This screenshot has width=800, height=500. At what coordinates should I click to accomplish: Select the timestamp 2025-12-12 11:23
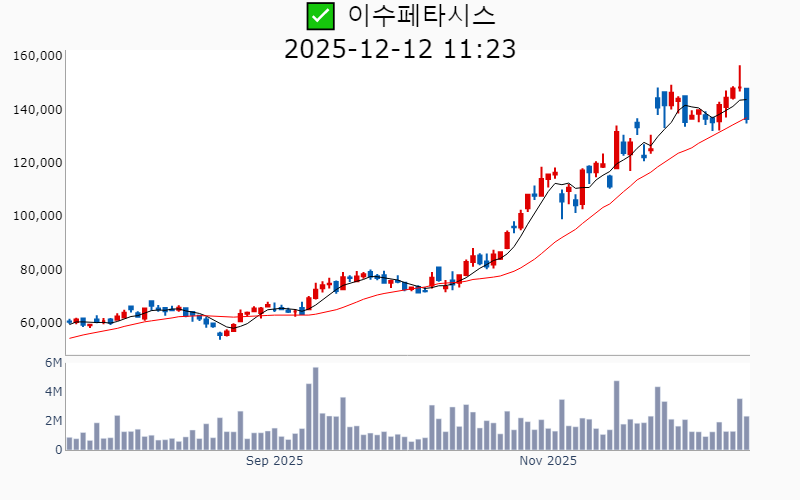[x=400, y=48]
